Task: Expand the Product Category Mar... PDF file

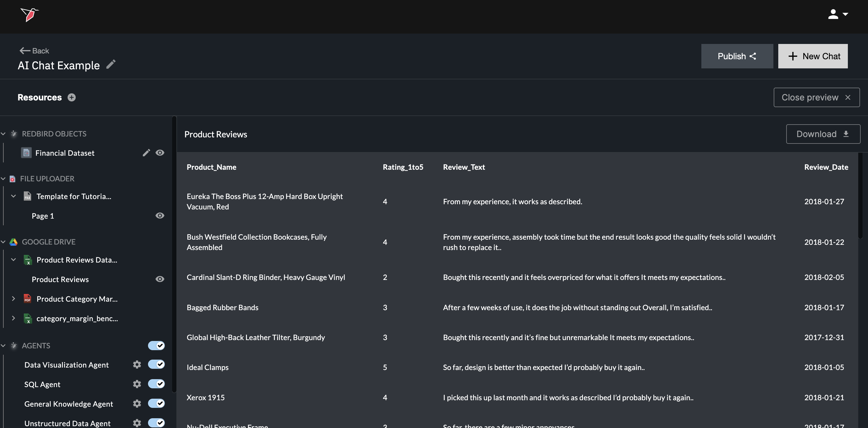Action: pyautogui.click(x=13, y=299)
